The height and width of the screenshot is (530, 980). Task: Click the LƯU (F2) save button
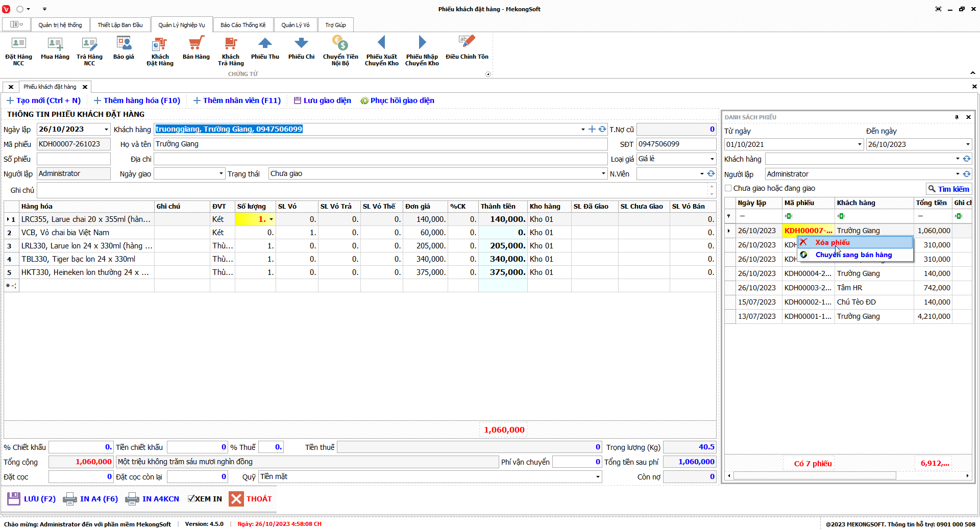tap(32, 499)
